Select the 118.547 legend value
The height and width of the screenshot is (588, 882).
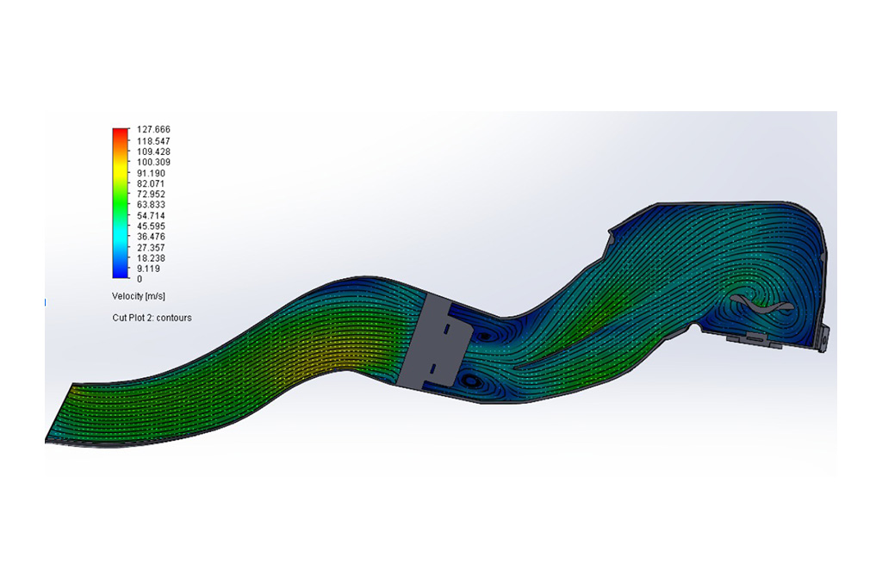[x=153, y=141]
